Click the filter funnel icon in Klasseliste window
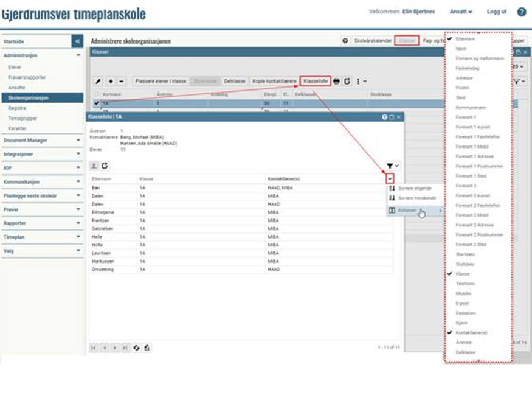Viewport: 532px width, 409px height. pyautogui.click(x=390, y=166)
